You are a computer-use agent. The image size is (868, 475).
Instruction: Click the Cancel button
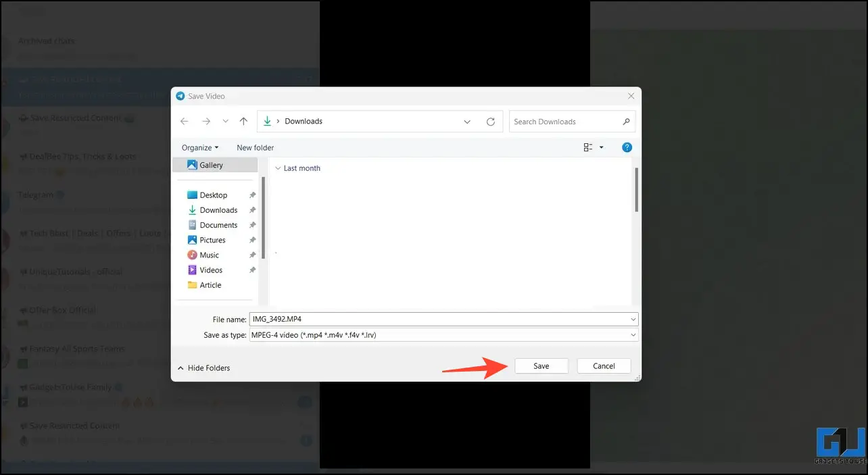pos(604,366)
